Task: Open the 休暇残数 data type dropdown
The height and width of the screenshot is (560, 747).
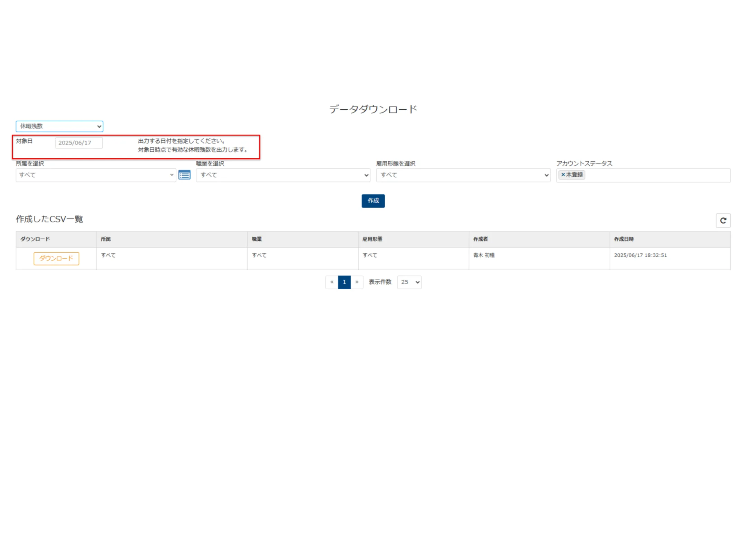Action: (59, 126)
